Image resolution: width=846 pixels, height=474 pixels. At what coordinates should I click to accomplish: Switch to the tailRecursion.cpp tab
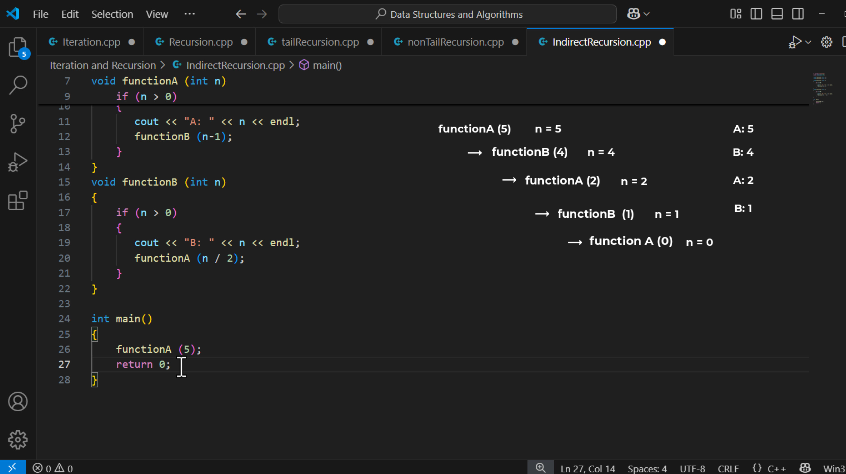click(x=320, y=42)
